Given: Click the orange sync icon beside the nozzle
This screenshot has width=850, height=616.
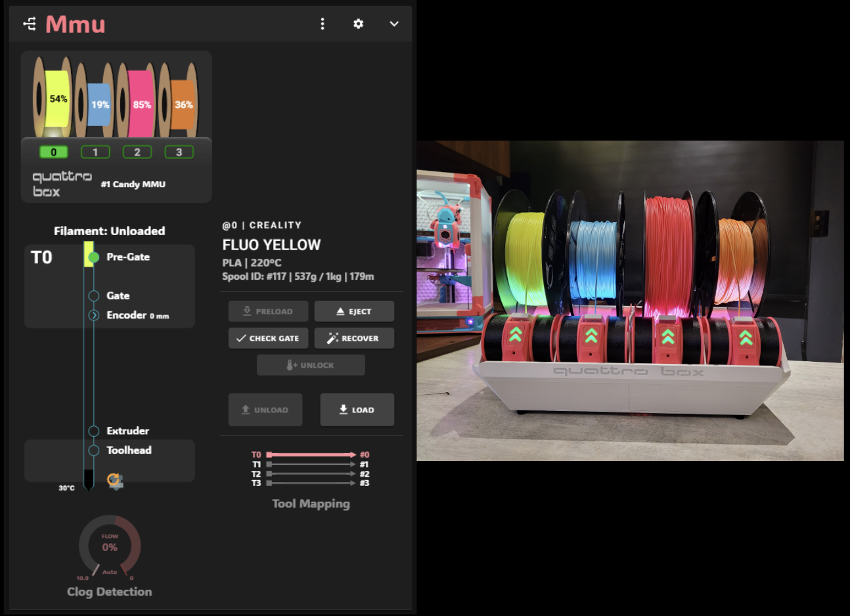Looking at the screenshot, I should point(115,481).
